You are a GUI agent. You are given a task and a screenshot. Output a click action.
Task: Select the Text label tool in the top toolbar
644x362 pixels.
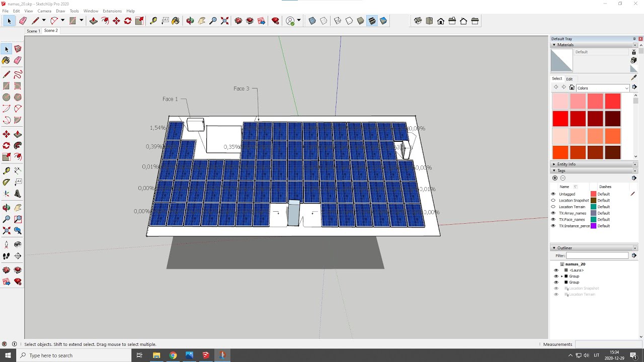pos(165,21)
